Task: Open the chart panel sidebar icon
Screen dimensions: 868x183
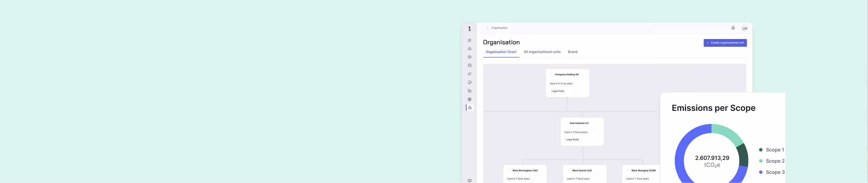Action: [469, 65]
